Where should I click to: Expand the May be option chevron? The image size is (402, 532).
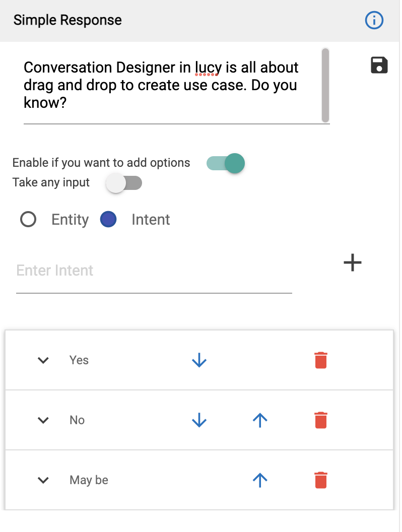[44, 480]
